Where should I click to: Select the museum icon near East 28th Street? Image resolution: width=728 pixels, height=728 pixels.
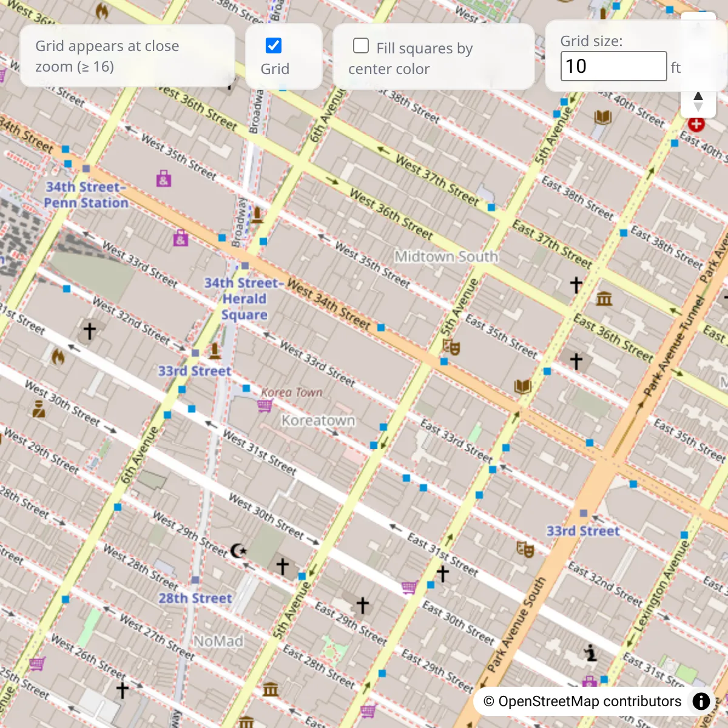[271, 690]
